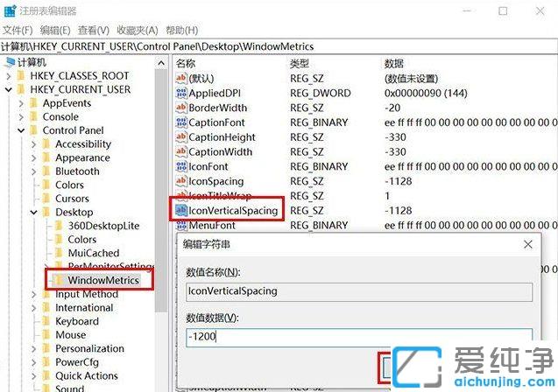Select the BorderWidth string value icon

click(181, 108)
